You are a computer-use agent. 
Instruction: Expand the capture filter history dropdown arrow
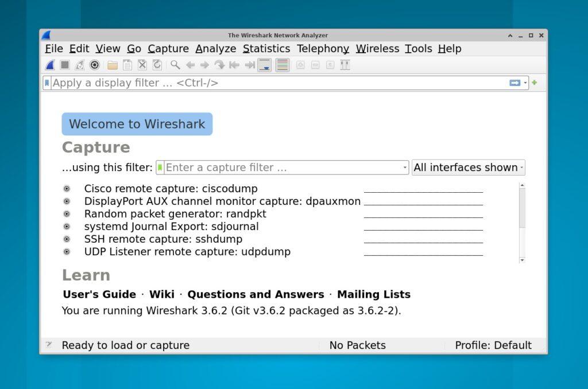[x=405, y=168]
